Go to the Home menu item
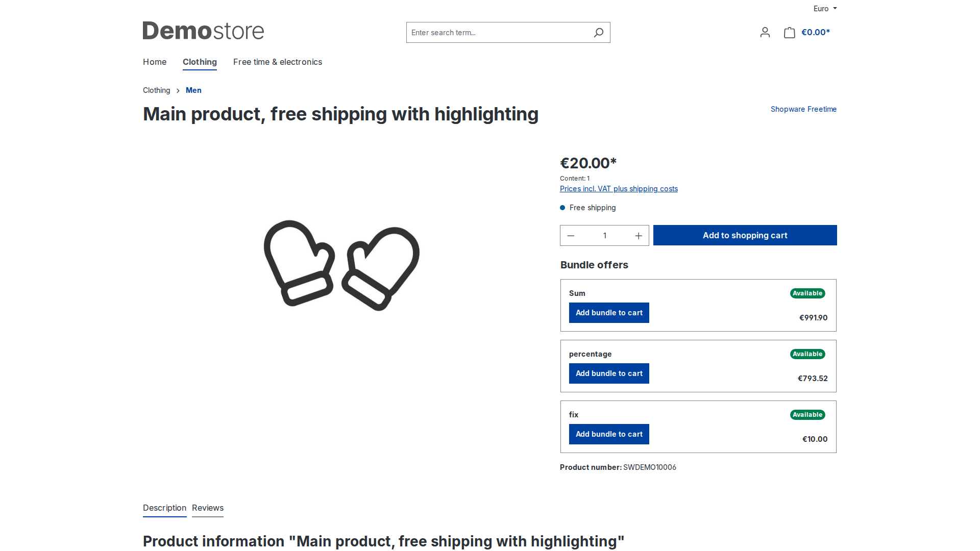This screenshot has width=980, height=551. (155, 62)
